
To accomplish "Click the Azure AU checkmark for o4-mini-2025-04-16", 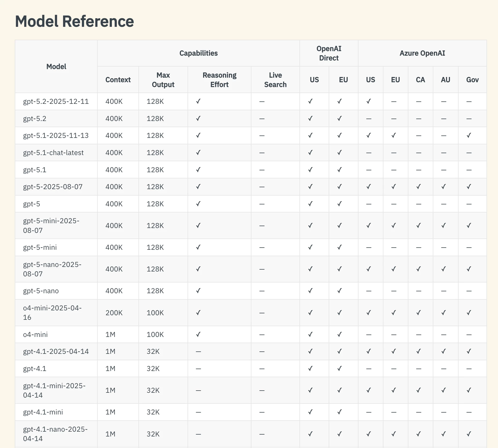I will click(444, 313).
